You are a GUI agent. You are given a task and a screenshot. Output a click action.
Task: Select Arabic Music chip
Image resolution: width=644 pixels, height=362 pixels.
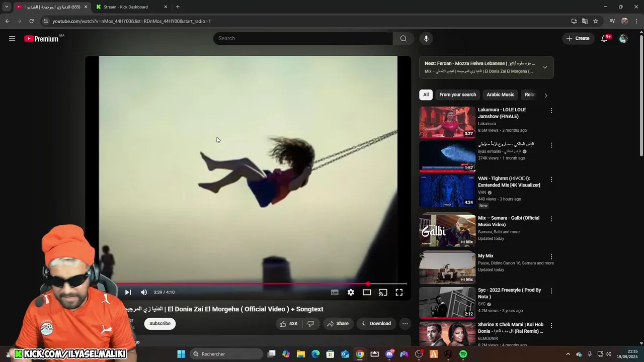pos(500,95)
